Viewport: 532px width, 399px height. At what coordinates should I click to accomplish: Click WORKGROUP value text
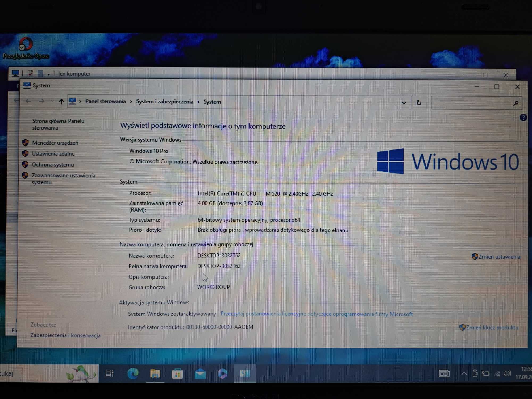[x=213, y=287]
